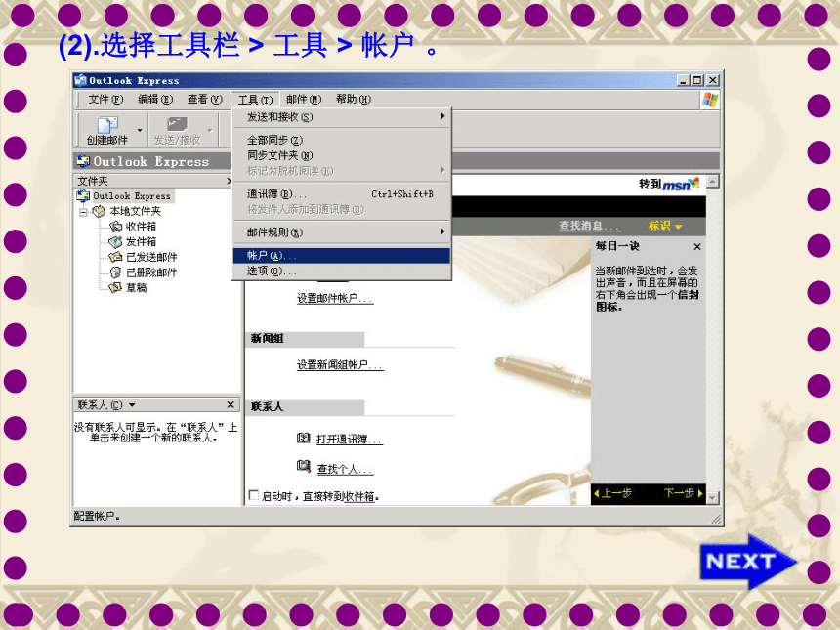840x630 pixels.
Task: Click the 打开通讯簿... link
Action: (x=350, y=440)
